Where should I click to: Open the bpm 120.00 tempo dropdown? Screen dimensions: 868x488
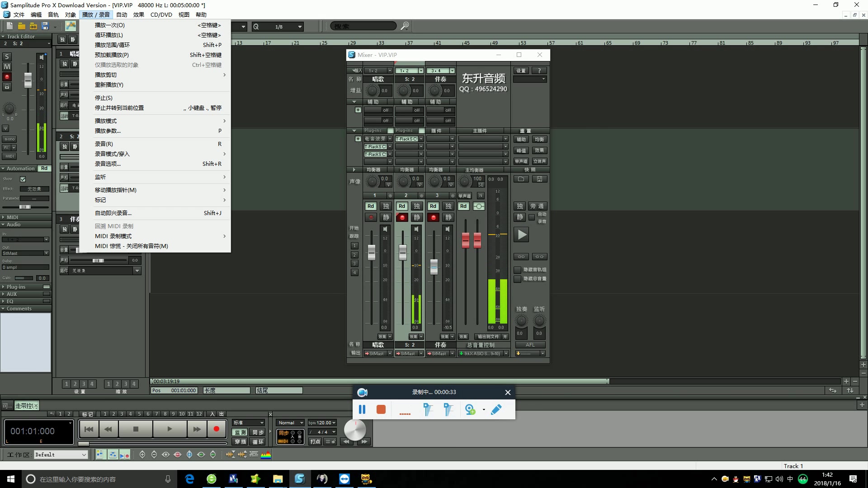334,423
